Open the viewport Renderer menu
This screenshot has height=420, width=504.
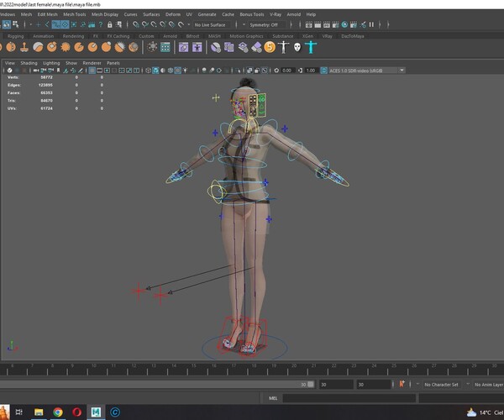tap(92, 63)
